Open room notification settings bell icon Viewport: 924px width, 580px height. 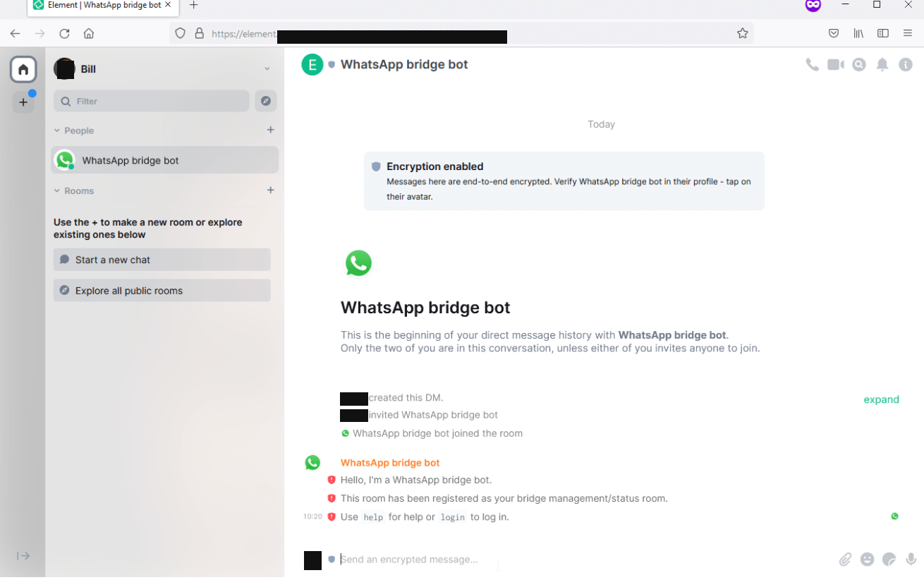(882, 65)
